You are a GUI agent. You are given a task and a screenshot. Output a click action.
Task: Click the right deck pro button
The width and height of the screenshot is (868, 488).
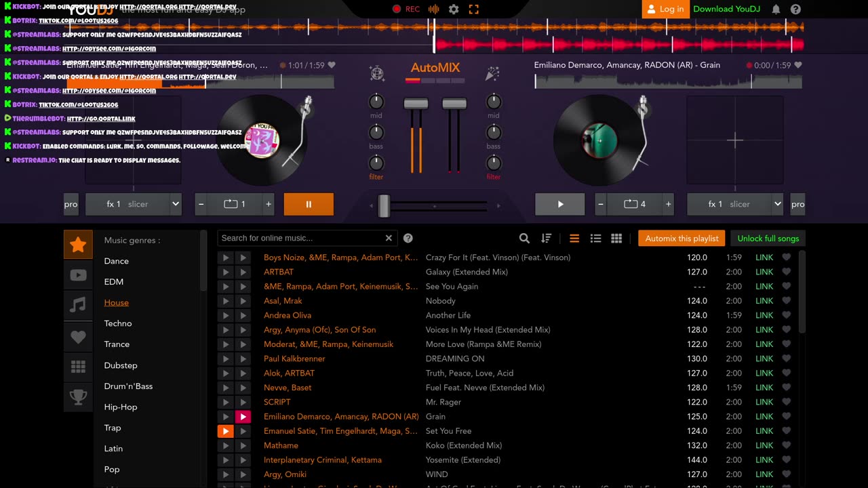[x=798, y=204]
